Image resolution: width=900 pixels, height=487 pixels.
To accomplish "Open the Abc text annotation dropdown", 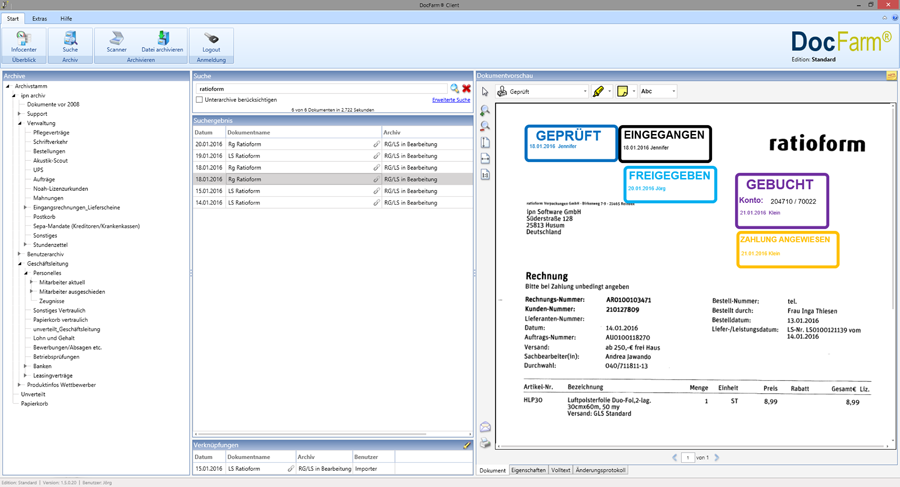I will [x=673, y=91].
